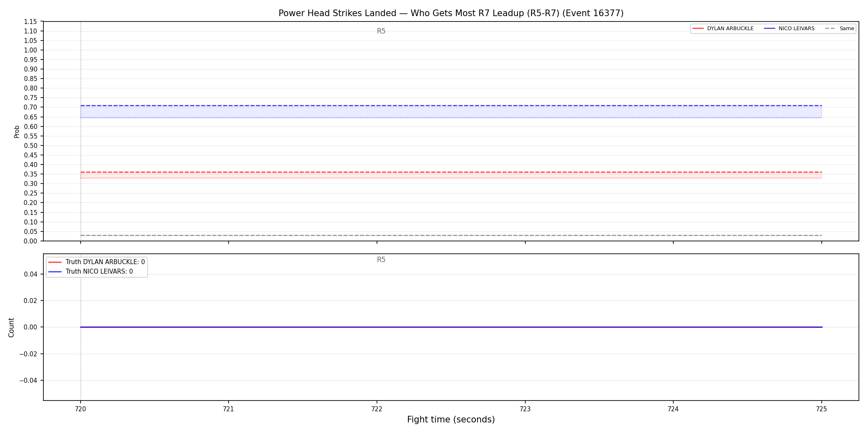Click the Fight time (seconds) axis label
This screenshot has width=868, height=434.
(x=451, y=420)
